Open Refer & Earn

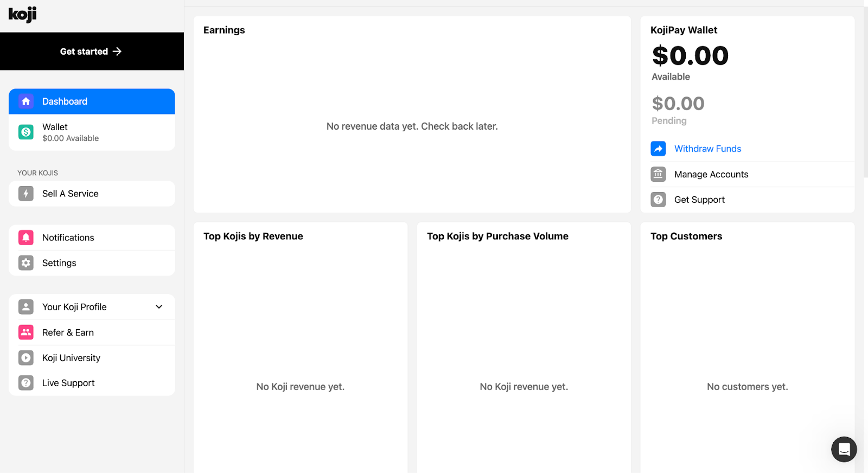[92, 333]
